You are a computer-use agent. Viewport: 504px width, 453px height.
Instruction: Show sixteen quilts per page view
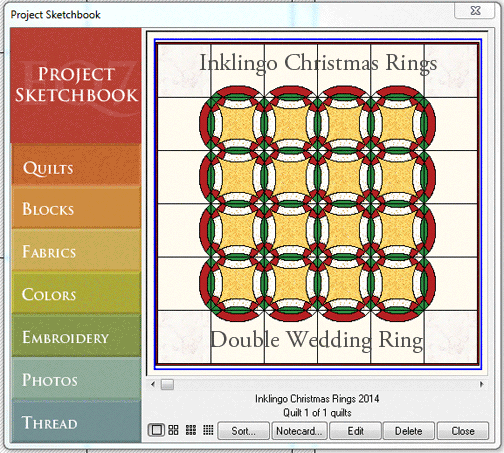208,430
